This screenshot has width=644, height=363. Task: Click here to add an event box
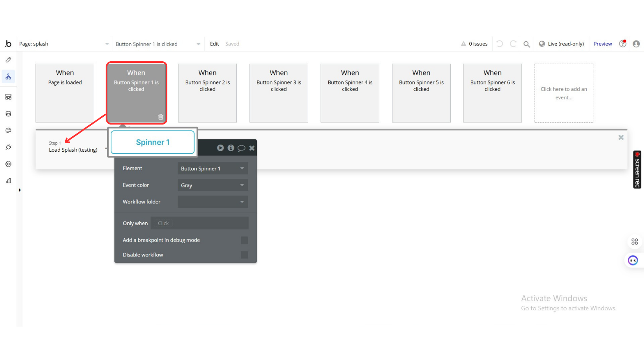click(x=564, y=93)
